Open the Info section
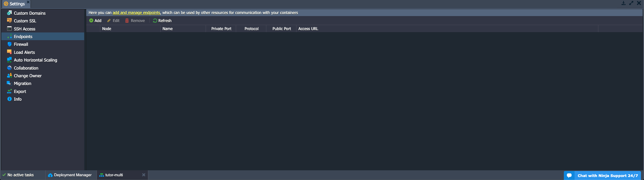 (x=43, y=99)
